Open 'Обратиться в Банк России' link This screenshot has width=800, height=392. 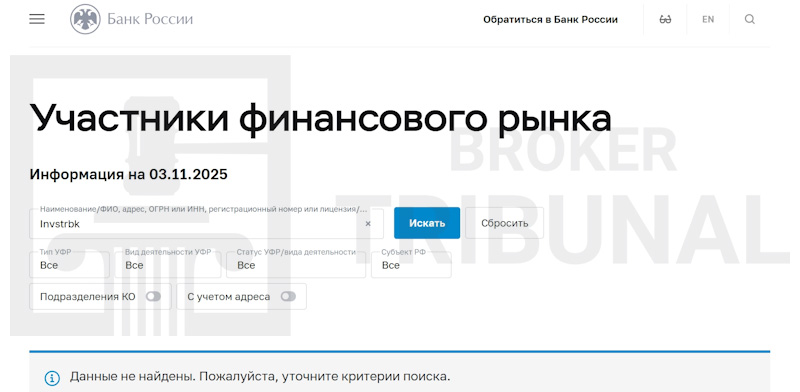click(x=551, y=19)
